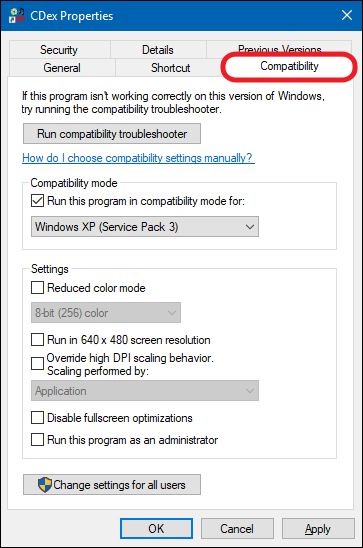Switch to the Security tab

pos(59,50)
